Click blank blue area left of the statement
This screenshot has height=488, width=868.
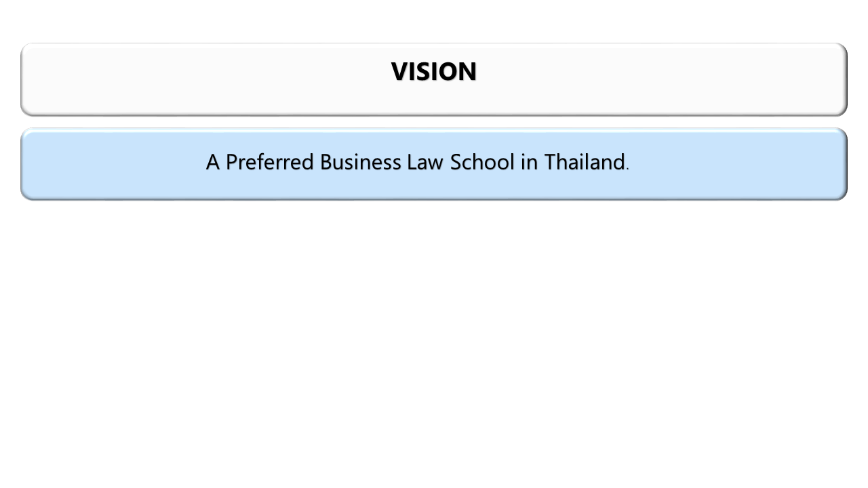point(108,163)
